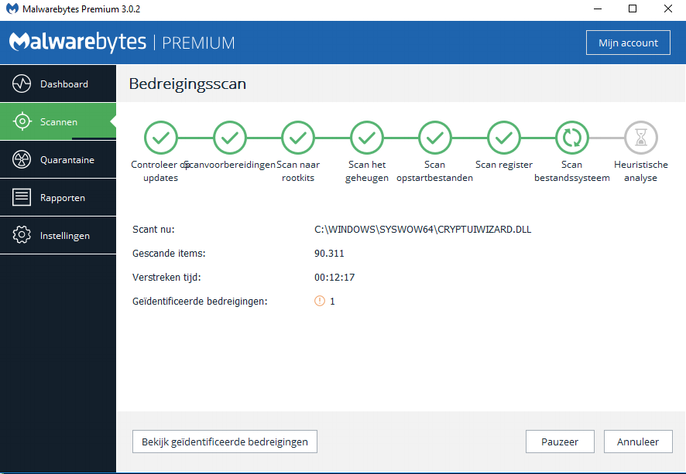Screen dimensions: 686x474
Task: Click the Rapporten list icon
Action: click(x=21, y=197)
